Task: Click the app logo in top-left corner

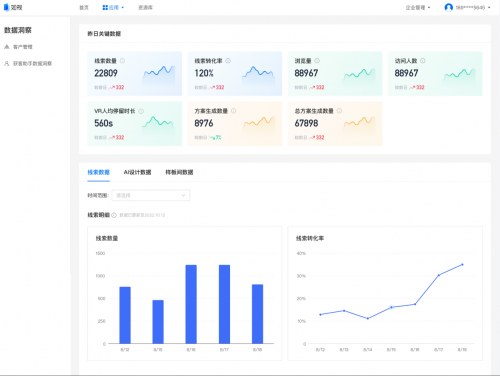Action: coord(13,7)
